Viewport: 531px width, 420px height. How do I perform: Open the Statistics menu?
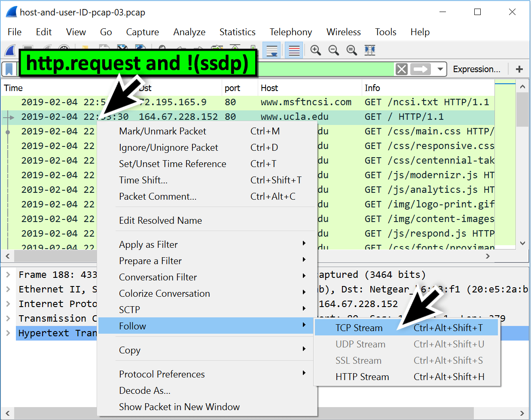click(x=237, y=32)
